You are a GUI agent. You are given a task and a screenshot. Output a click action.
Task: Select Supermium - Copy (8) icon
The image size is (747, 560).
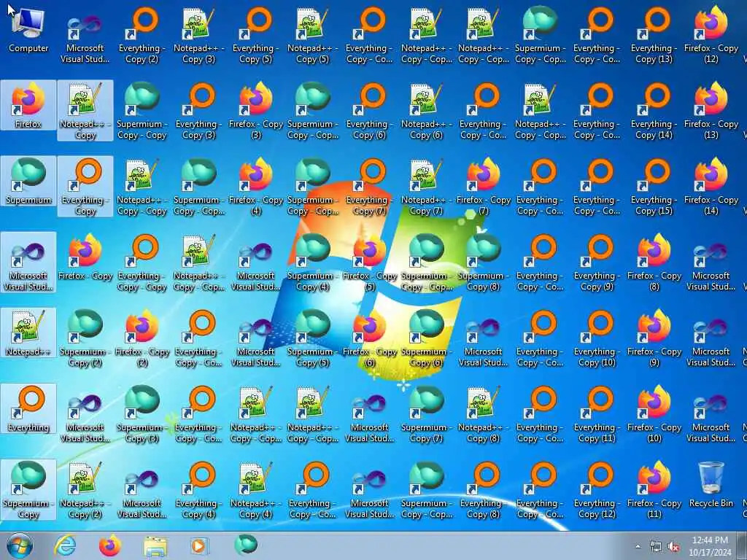484,262
